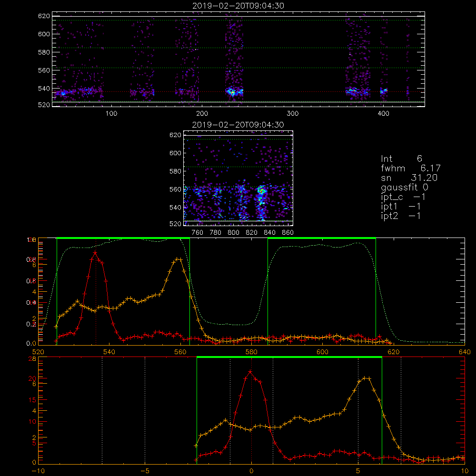Select the 'ipt_c -1' line
This screenshot has height=476, width=476.
coord(403,197)
